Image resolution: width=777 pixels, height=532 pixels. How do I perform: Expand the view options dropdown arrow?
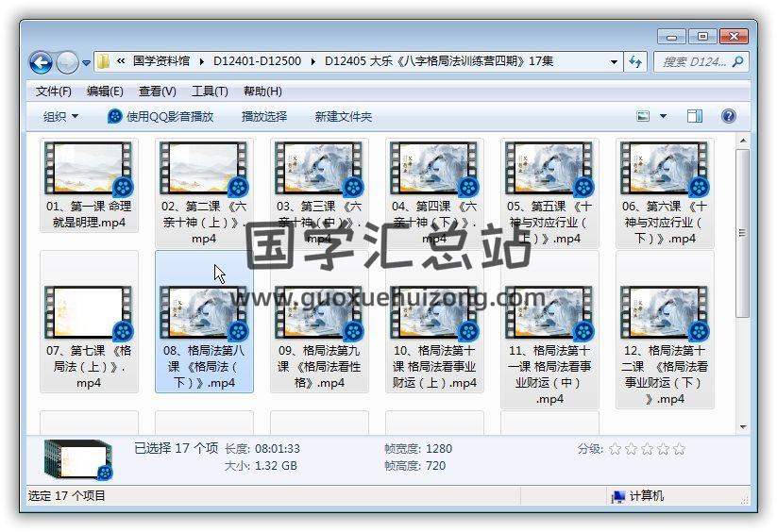[x=663, y=117]
